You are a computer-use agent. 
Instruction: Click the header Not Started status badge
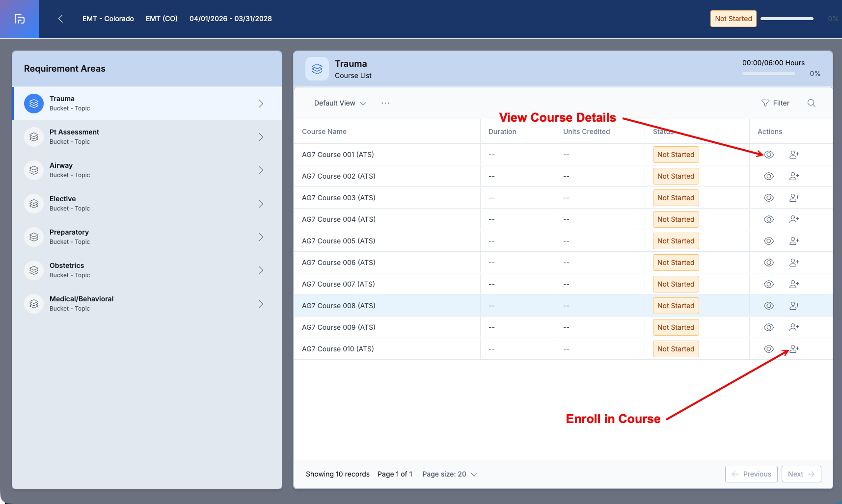coord(733,19)
